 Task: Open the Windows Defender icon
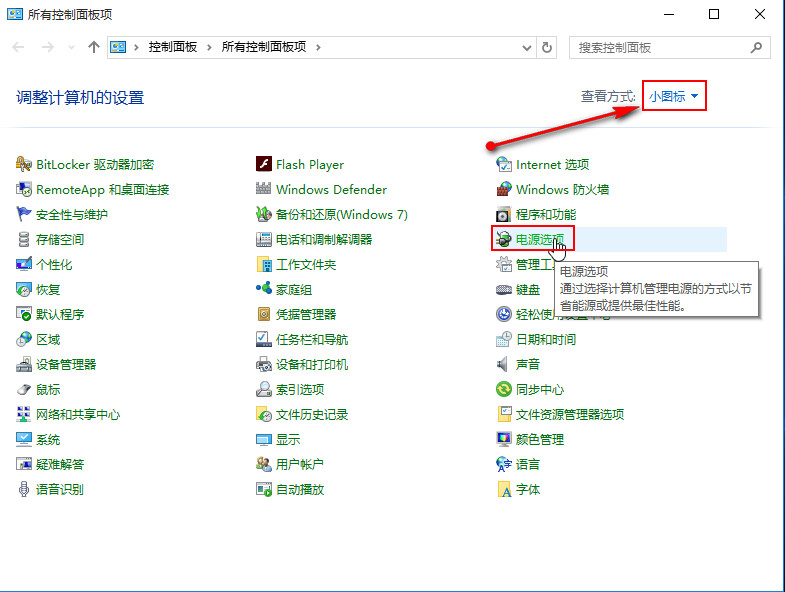[x=264, y=189]
